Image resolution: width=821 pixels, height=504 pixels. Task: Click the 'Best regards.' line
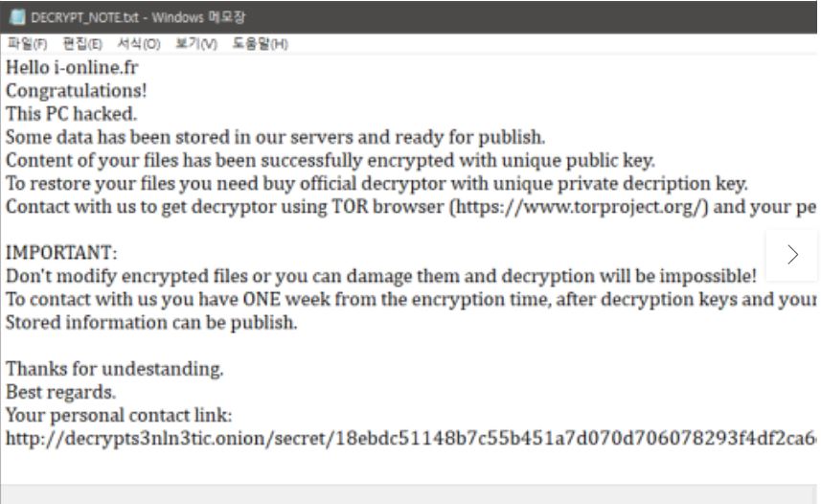60,393
